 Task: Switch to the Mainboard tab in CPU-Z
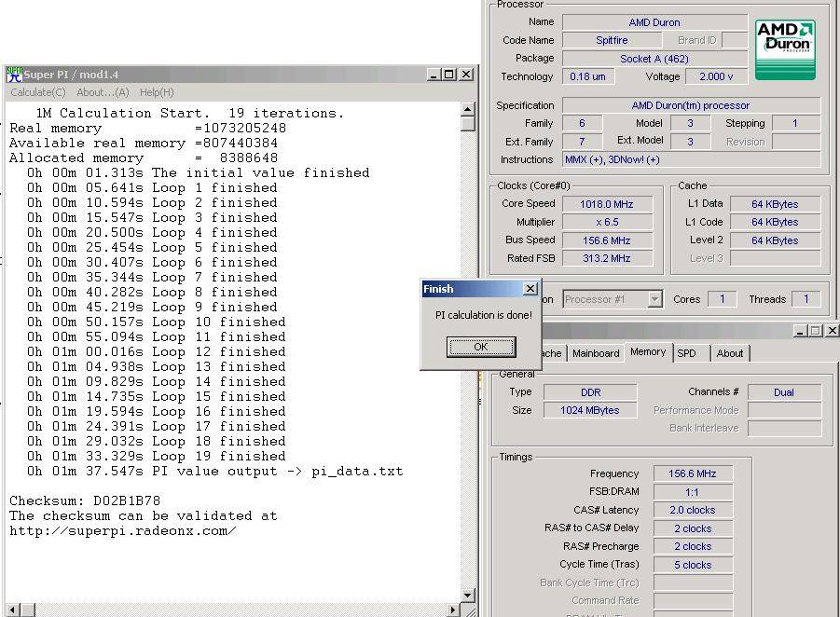click(x=596, y=353)
